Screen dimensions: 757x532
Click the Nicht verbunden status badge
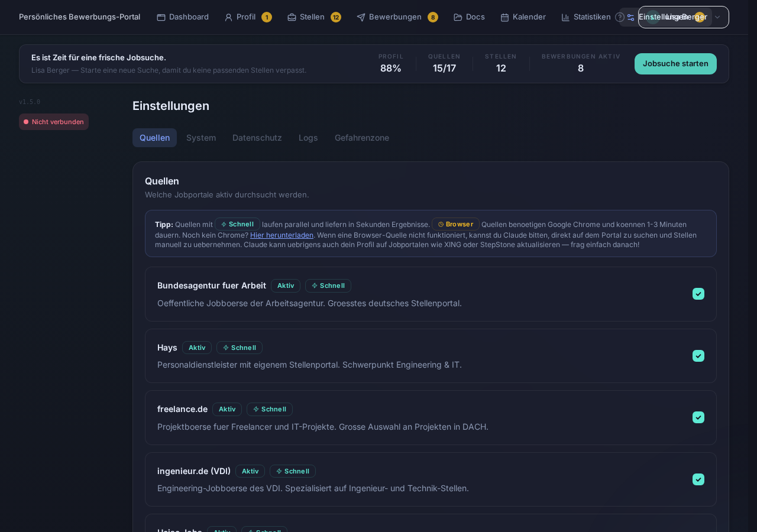pos(54,122)
